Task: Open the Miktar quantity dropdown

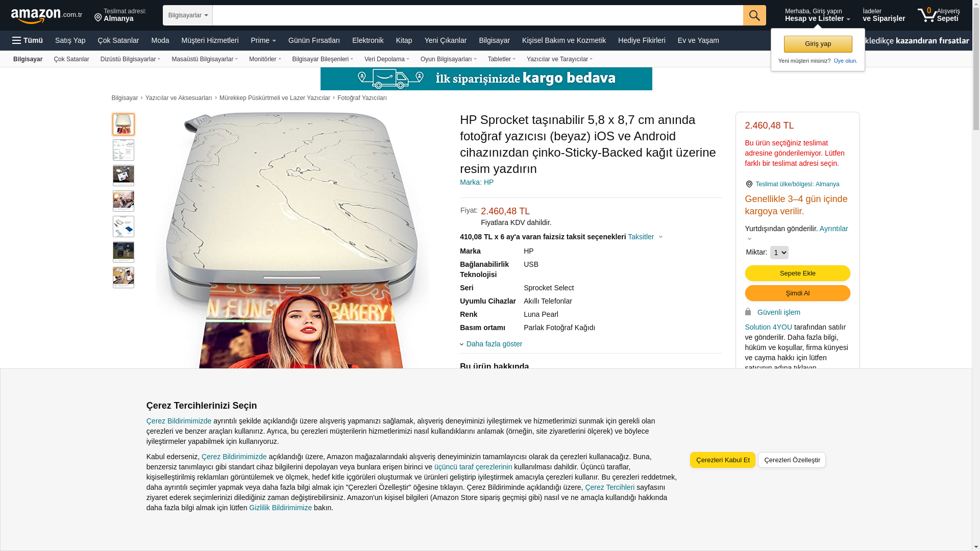Action: (x=779, y=253)
